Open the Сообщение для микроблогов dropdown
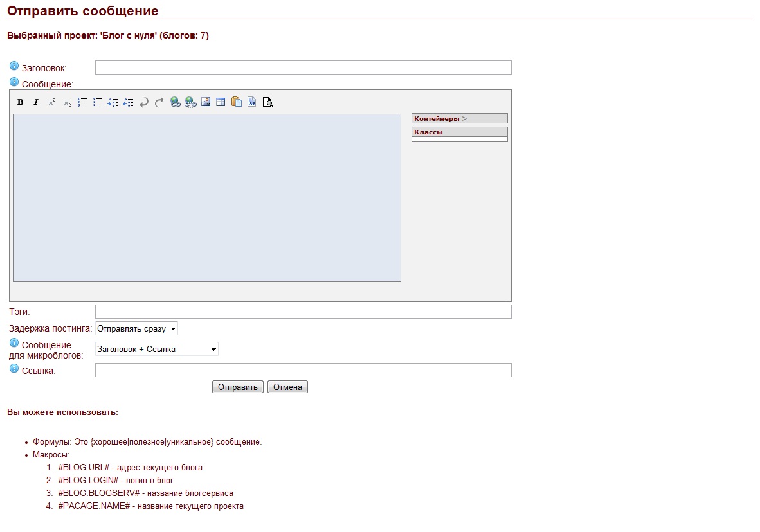The image size is (760, 532). pyautogui.click(x=157, y=350)
